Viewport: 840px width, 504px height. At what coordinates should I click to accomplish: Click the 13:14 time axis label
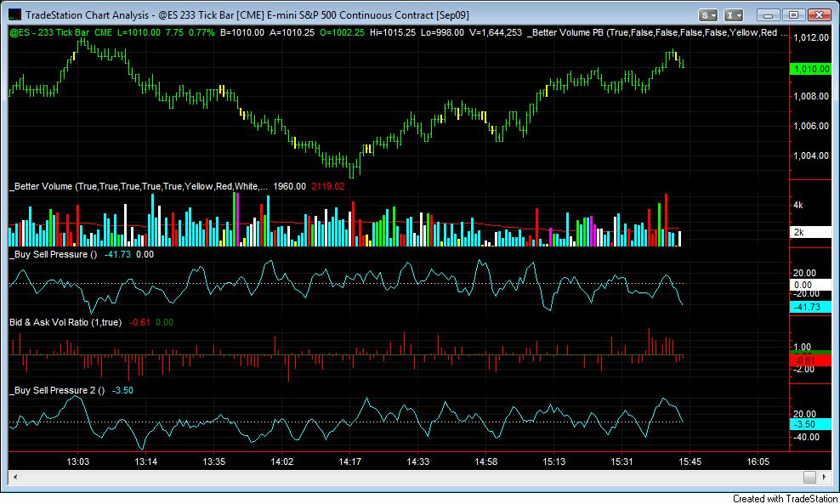click(x=145, y=462)
